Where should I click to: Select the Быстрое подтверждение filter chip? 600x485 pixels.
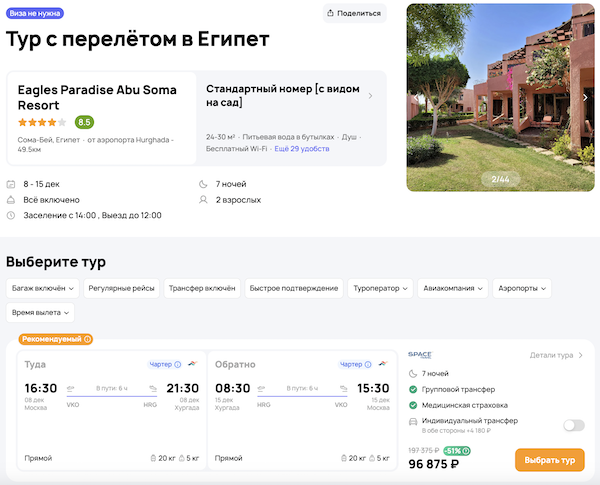[x=294, y=288]
